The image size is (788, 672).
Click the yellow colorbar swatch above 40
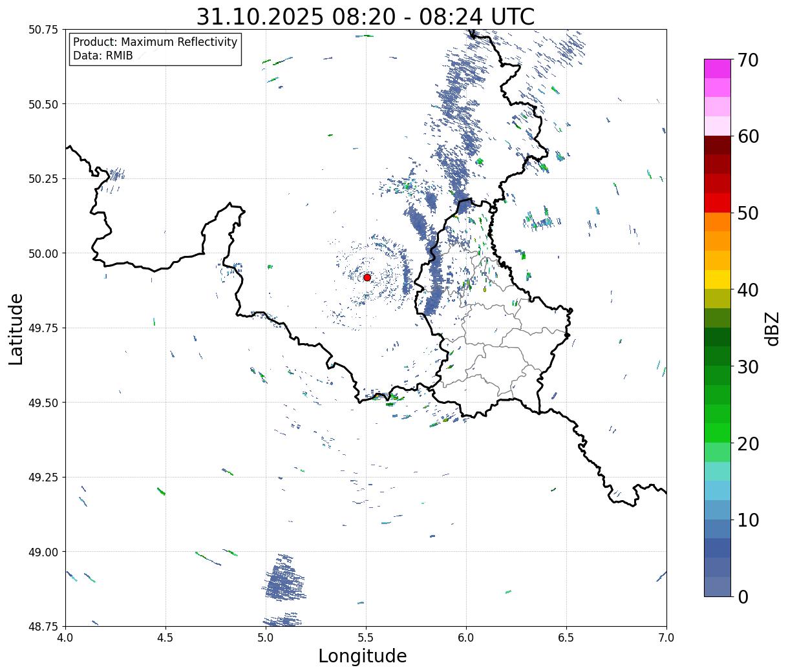point(718,279)
